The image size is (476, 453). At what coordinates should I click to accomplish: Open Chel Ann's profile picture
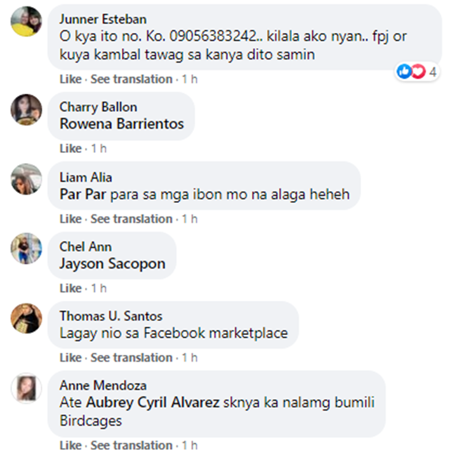(27, 249)
